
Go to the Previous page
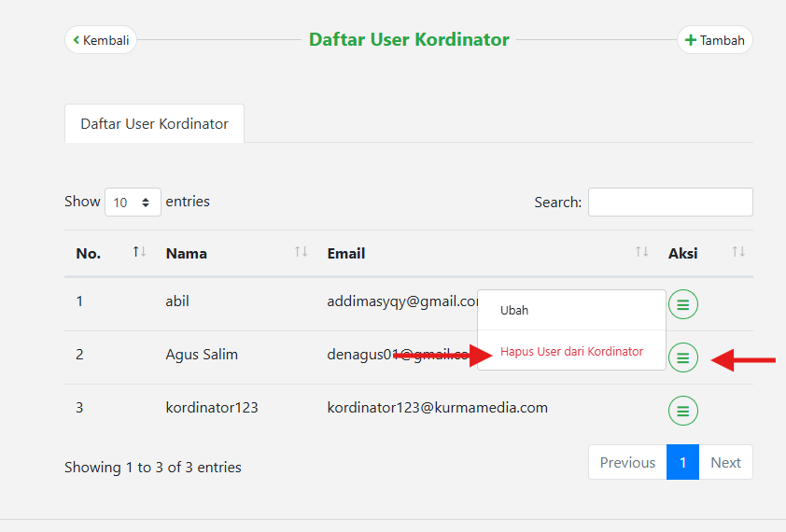[x=627, y=463]
